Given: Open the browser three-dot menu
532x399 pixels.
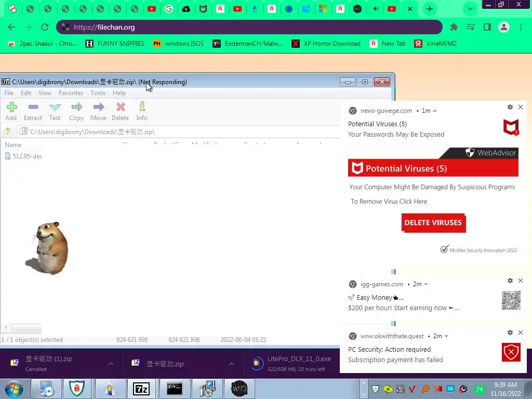Looking at the screenshot, I should [x=521, y=27].
